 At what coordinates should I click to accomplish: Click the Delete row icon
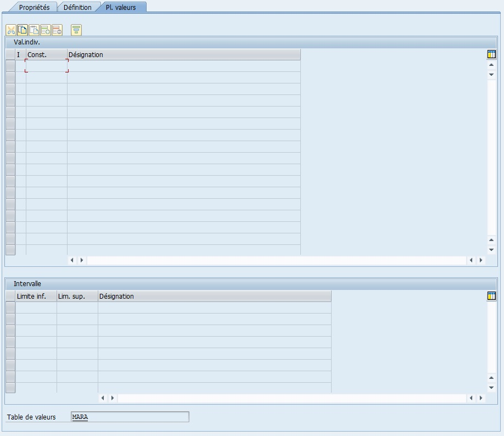point(57,30)
